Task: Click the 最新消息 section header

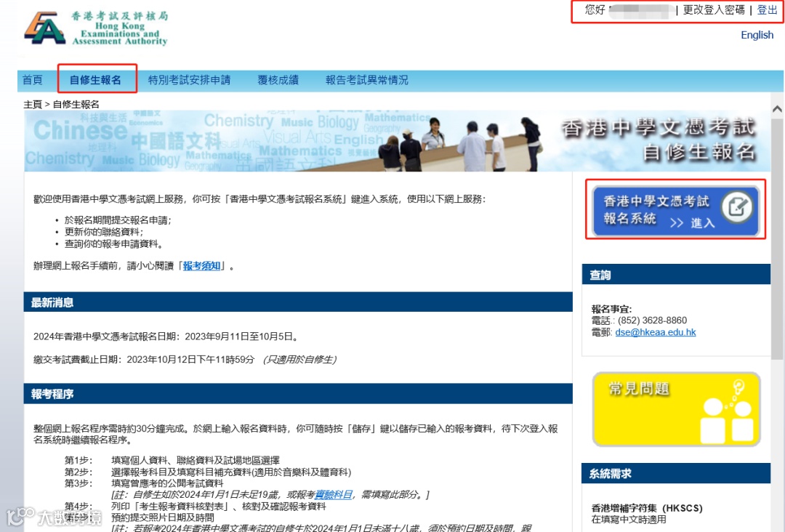Action: 298,302
